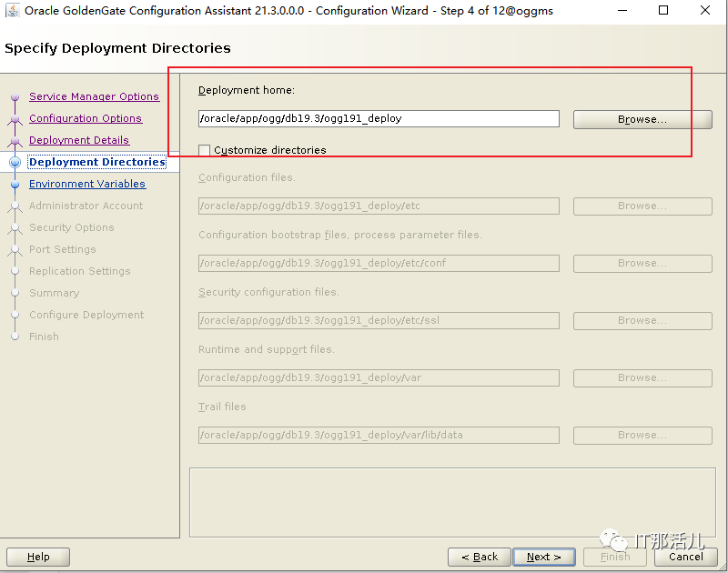
Task: Click the Replication Settings step
Action: [x=80, y=271]
